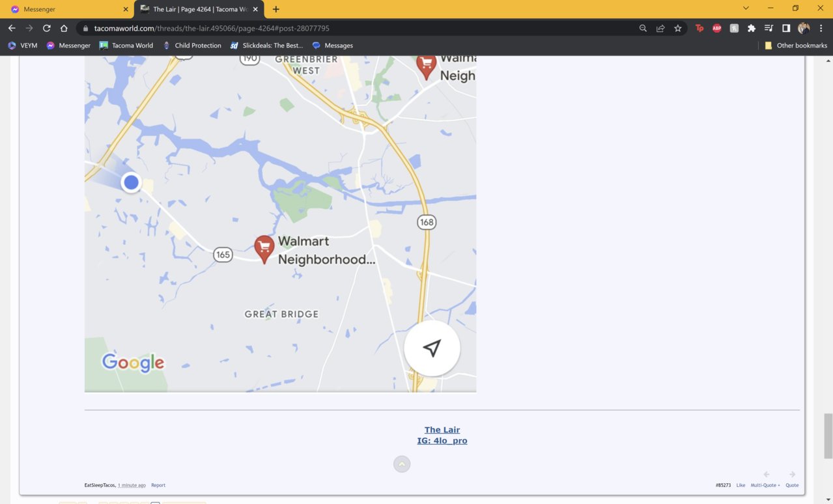
Task: Open the Chrome profile avatar
Action: click(804, 28)
